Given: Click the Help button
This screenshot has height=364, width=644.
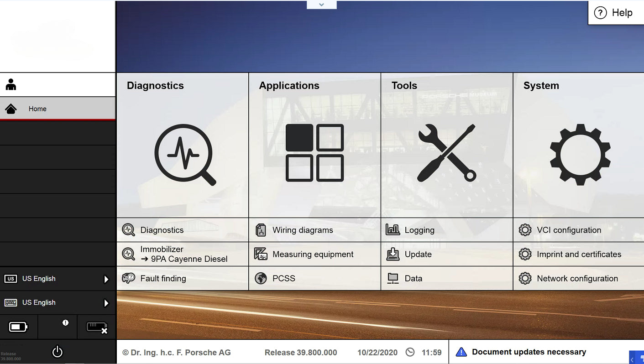Looking at the screenshot, I should click(613, 13).
